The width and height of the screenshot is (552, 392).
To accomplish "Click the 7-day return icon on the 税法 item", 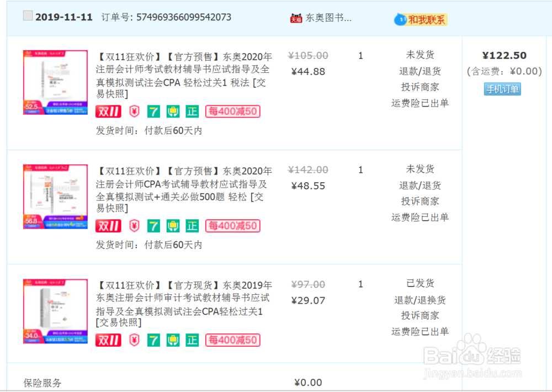I will click(153, 112).
